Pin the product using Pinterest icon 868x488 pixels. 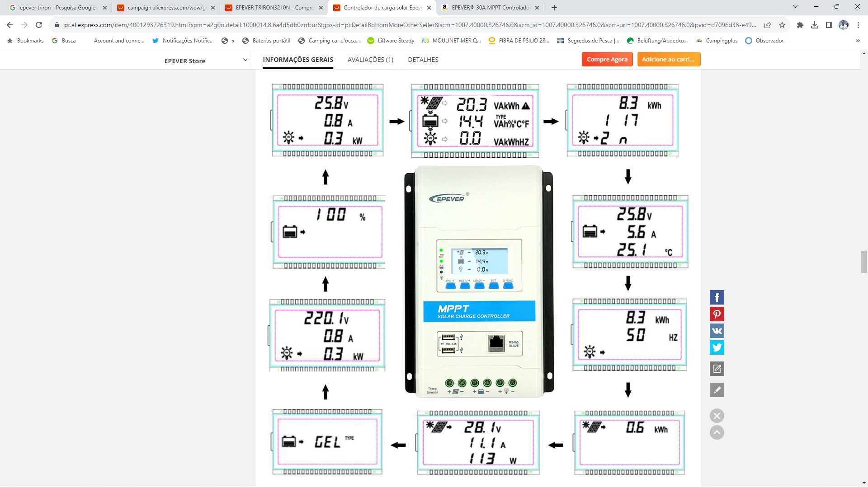[x=717, y=314]
